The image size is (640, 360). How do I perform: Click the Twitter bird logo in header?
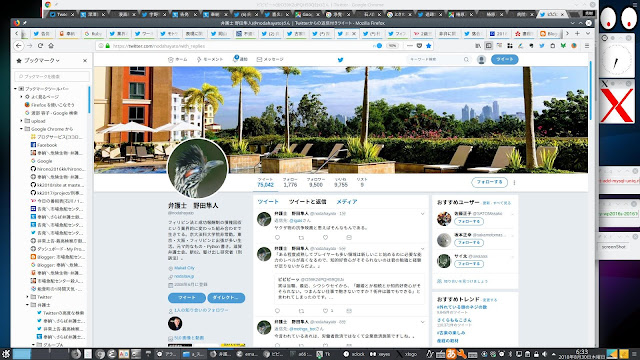340,60
